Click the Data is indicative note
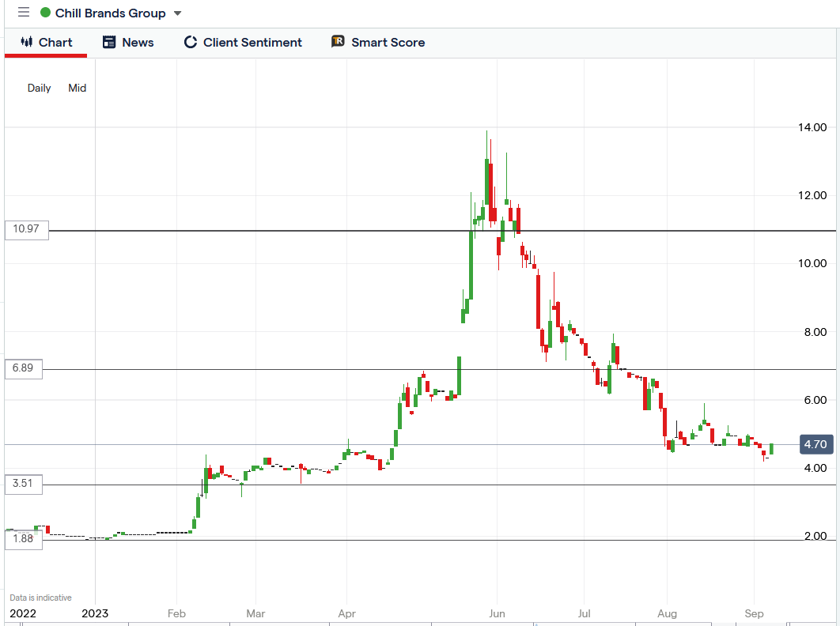This screenshot has height=626, width=840. click(40, 598)
